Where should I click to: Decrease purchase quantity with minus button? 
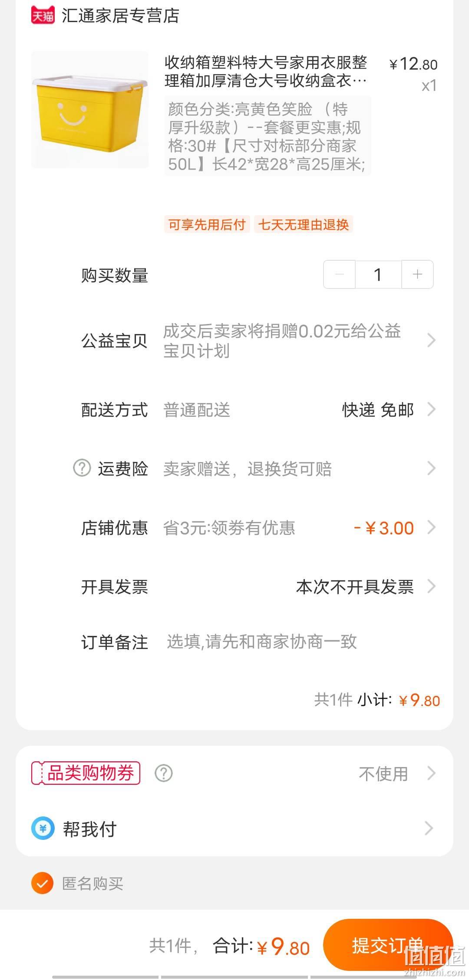pos(340,274)
